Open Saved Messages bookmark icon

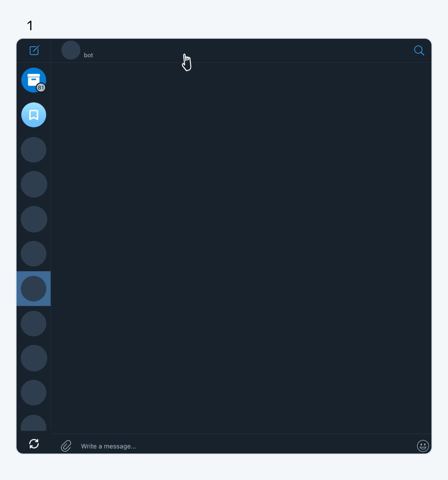point(34,115)
